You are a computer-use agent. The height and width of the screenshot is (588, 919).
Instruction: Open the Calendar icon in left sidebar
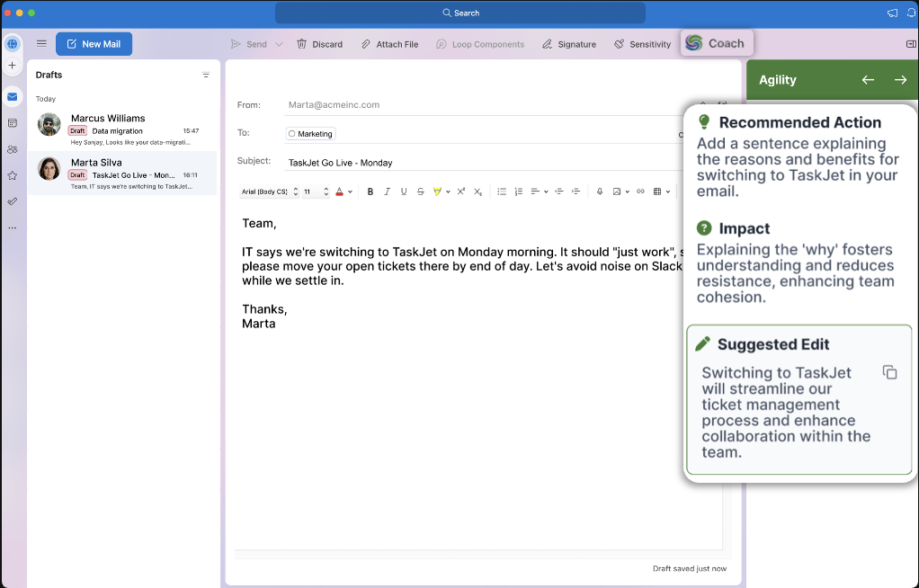pyautogui.click(x=13, y=123)
